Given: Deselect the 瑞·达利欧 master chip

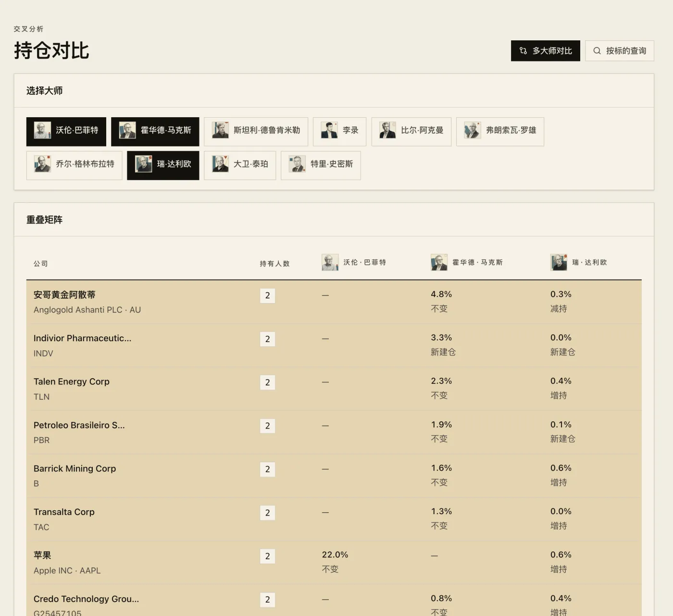Looking at the screenshot, I should tap(163, 165).
